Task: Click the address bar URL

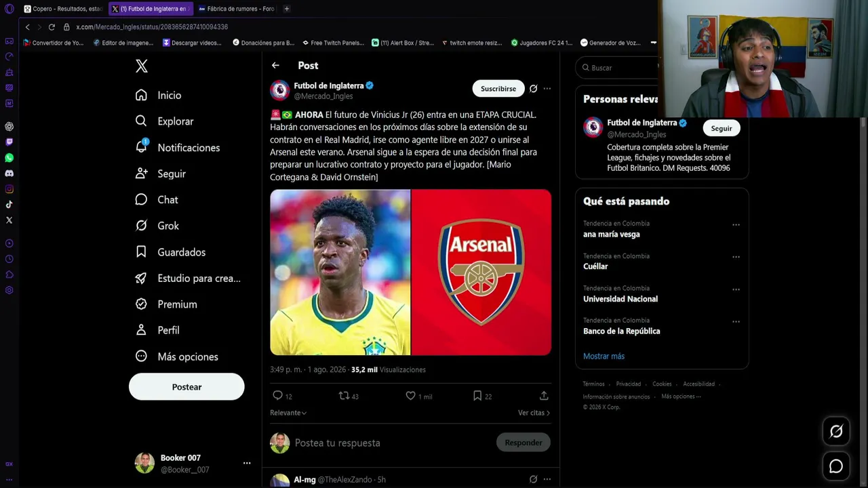Action: click(x=152, y=27)
